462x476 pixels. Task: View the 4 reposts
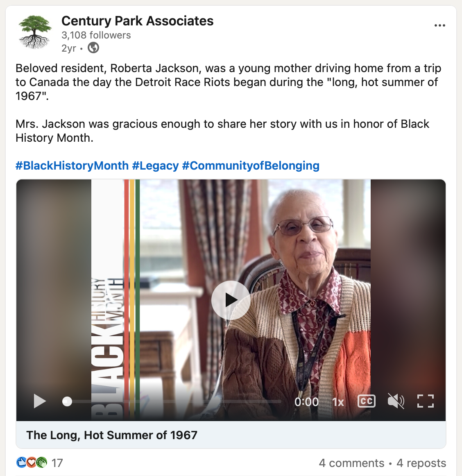(x=421, y=463)
